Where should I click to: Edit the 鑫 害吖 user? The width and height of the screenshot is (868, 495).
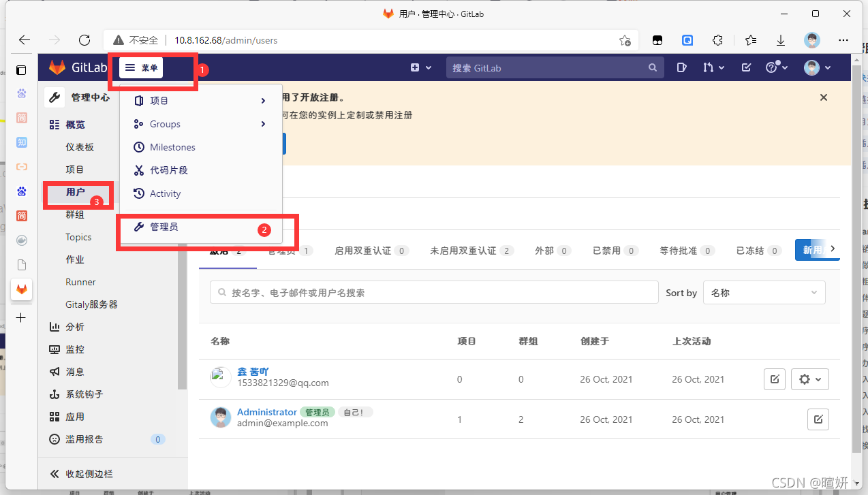[775, 379]
